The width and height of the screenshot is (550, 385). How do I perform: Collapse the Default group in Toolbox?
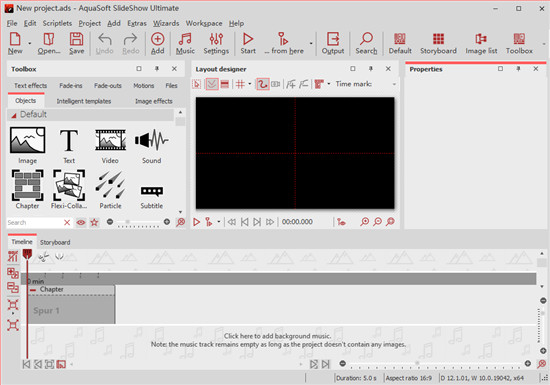click(x=14, y=115)
